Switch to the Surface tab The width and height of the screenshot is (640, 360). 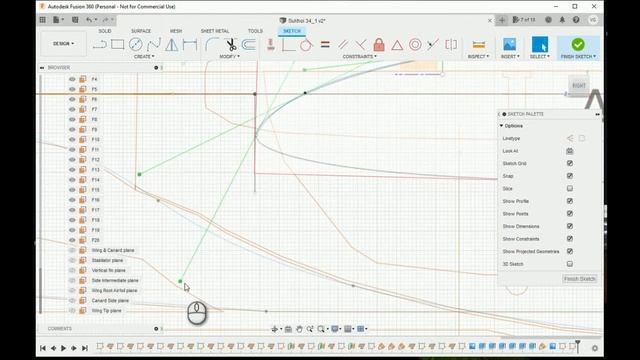141,31
